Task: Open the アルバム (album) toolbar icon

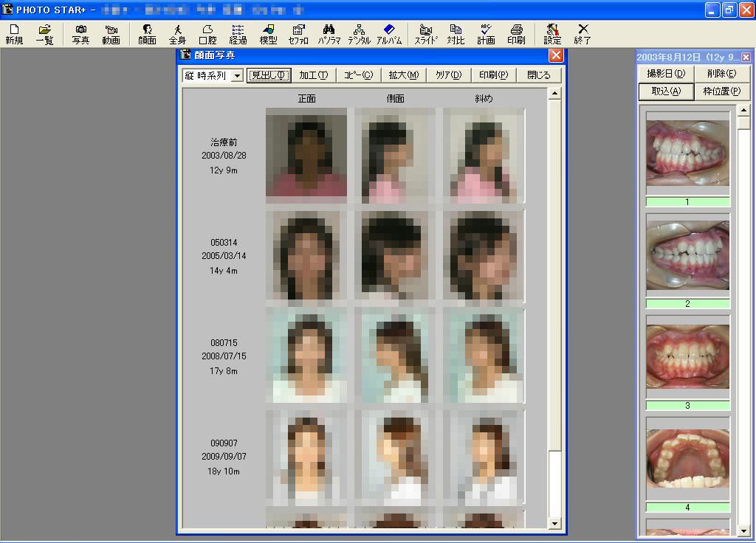Action: point(389,35)
